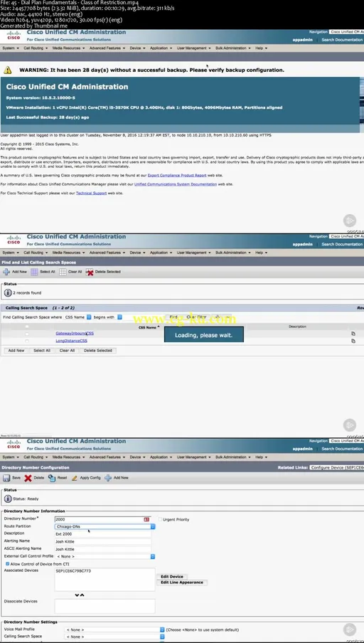The width and height of the screenshot is (364, 643).
Task: Open Advanced Features menu on backup warning page
Action: 107,48
